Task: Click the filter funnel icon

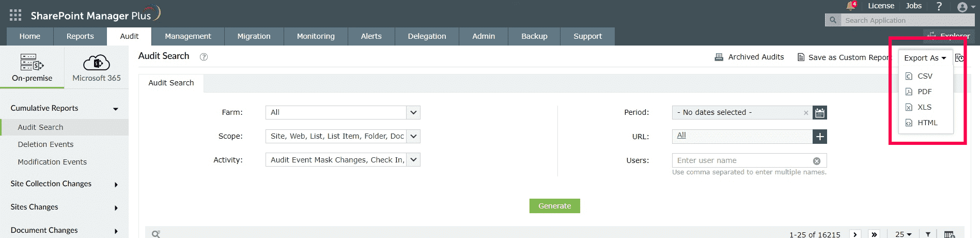Action: (928, 234)
